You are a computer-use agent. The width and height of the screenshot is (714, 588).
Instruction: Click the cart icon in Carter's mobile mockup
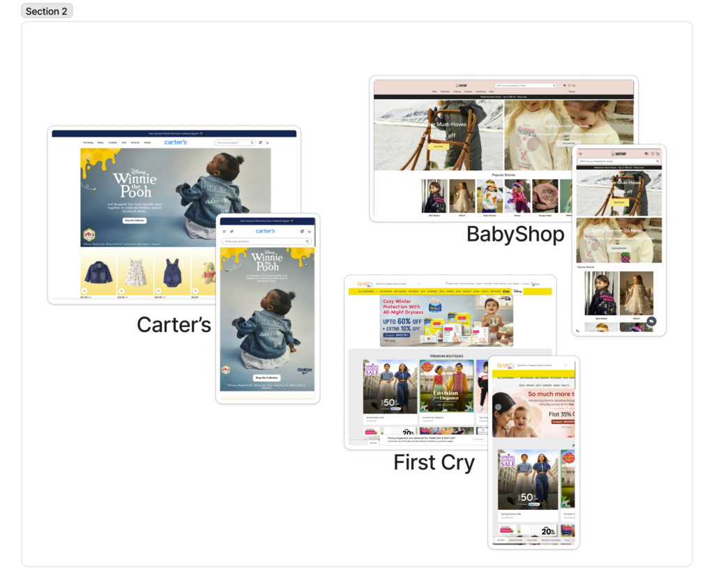point(309,231)
